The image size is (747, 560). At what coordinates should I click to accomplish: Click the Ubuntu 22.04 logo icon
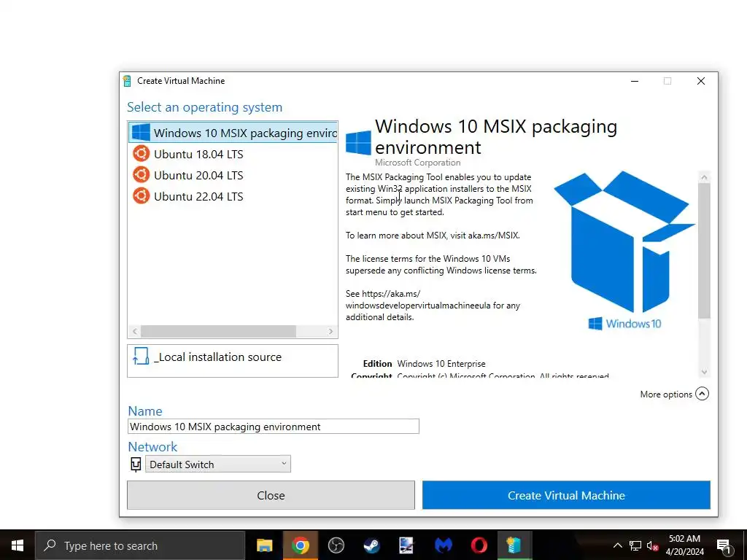click(x=141, y=195)
